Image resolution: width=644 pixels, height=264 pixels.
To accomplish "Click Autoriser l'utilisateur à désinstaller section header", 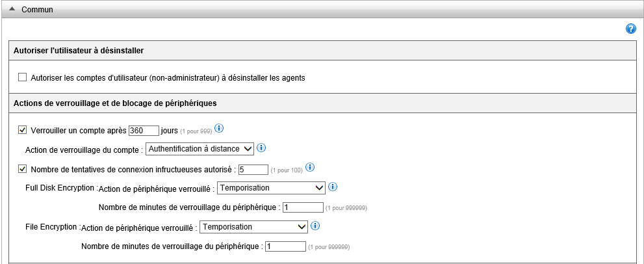I will point(79,50).
